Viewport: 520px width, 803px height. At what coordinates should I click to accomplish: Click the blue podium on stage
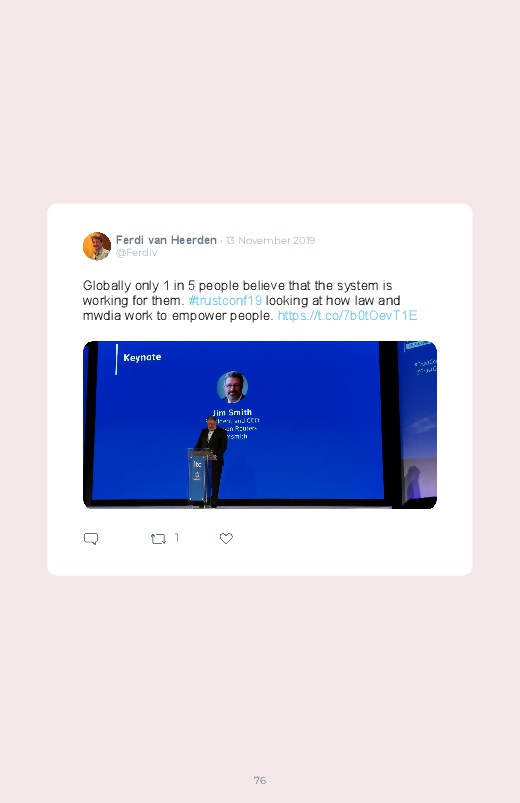pyautogui.click(x=199, y=478)
